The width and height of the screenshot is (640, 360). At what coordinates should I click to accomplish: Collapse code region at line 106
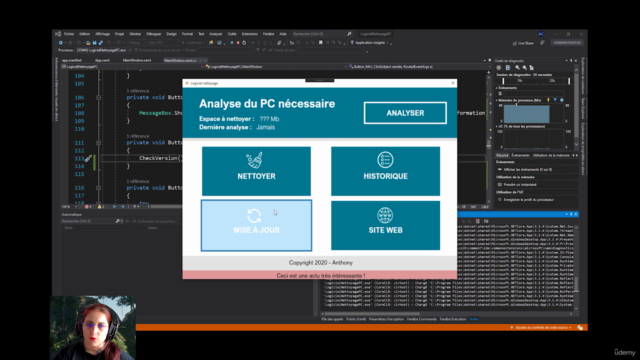98,98
